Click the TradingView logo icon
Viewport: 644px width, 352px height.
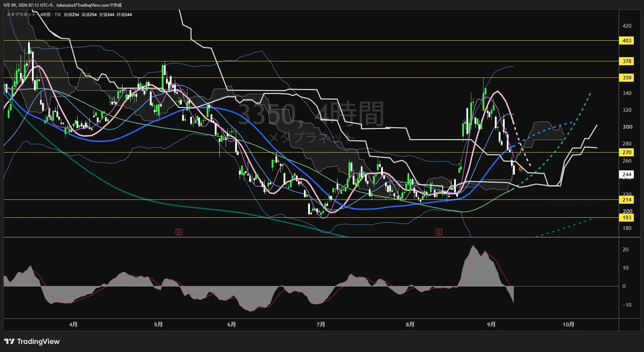(9, 341)
